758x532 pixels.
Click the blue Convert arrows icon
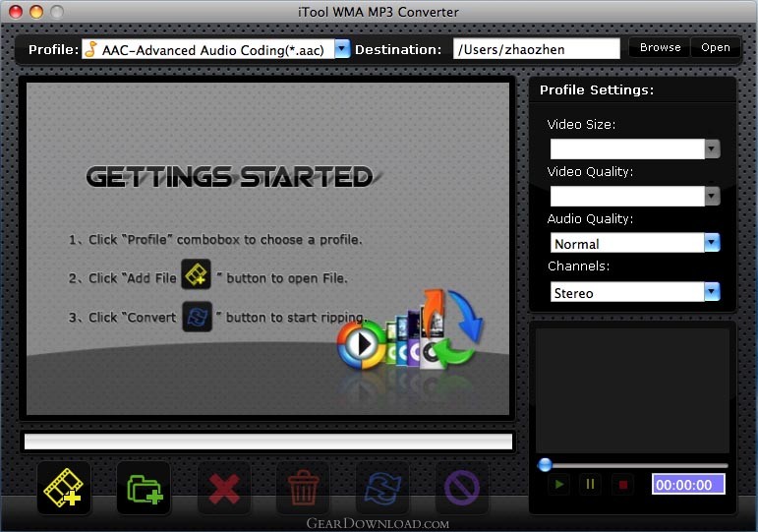tap(382, 488)
